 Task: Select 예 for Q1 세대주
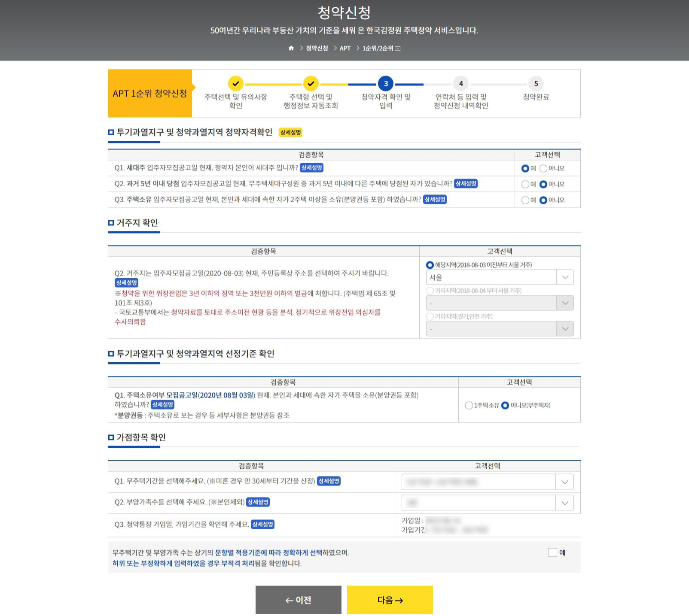click(525, 168)
